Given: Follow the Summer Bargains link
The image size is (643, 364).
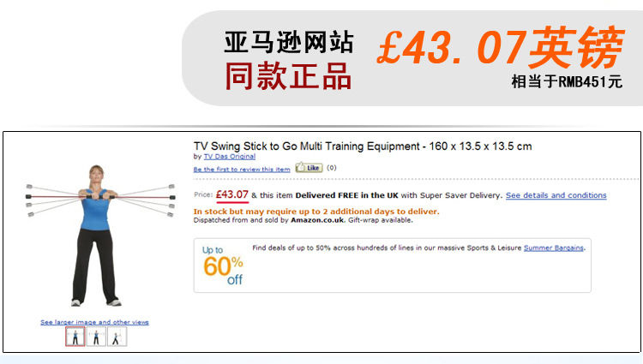Looking at the screenshot, I should pos(554,248).
